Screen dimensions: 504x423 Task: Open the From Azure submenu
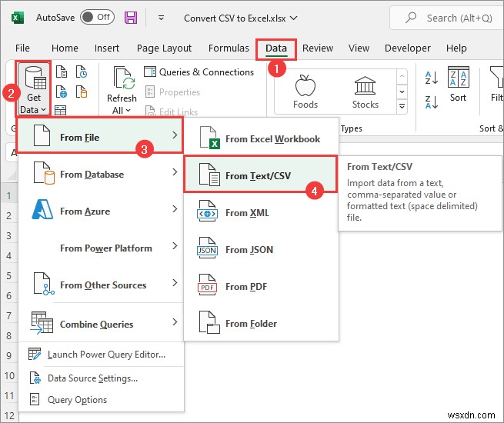click(x=101, y=211)
